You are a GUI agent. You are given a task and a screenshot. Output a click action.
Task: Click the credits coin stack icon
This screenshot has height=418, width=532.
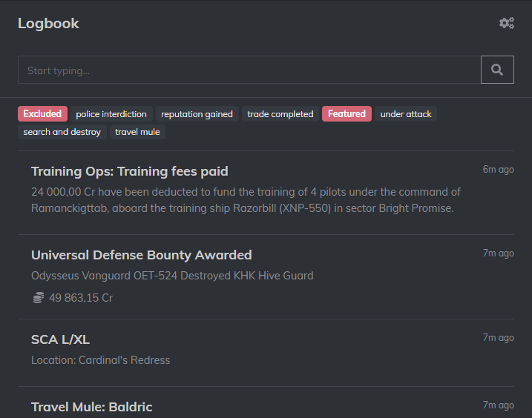coord(39,298)
